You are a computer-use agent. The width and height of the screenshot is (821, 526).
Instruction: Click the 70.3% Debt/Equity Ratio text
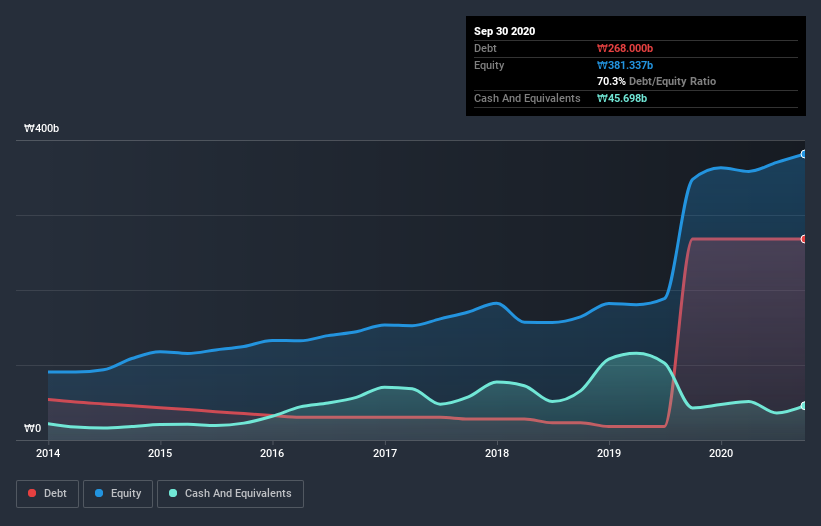click(x=656, y=81)
